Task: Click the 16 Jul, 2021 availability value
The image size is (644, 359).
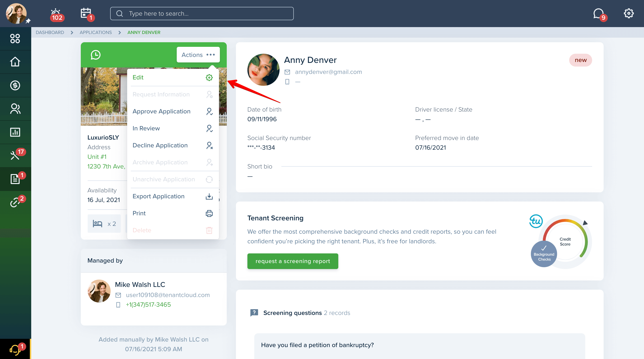Action: pos(104,200)
